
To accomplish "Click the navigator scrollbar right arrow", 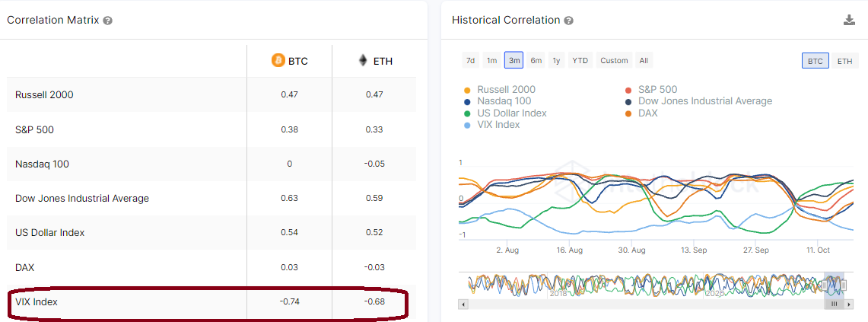I will pos(851,304).
